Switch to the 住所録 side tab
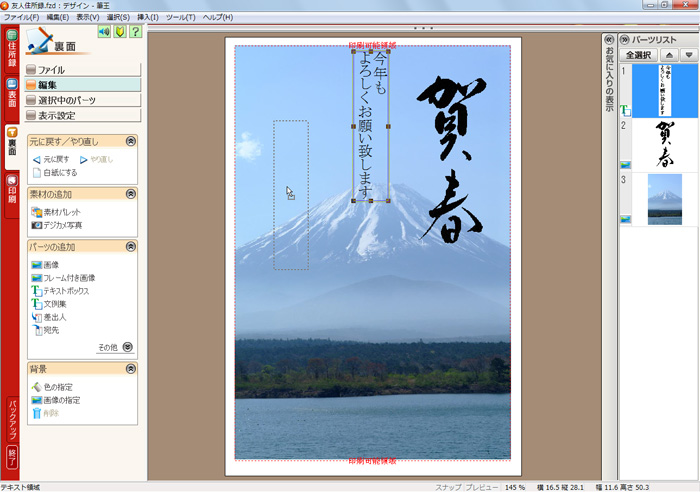 point(12,52)
